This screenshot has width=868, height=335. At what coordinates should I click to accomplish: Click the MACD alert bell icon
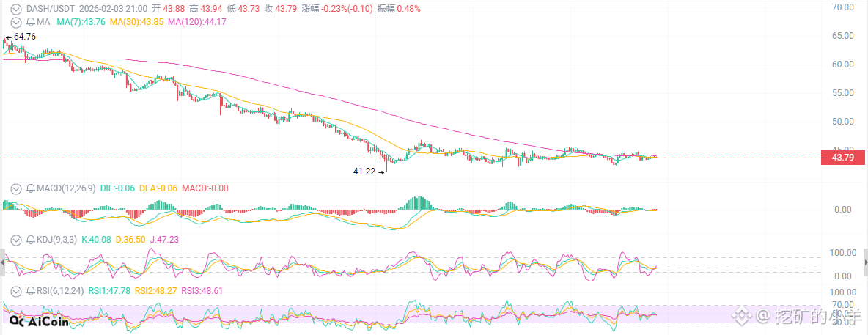point(30,188)
